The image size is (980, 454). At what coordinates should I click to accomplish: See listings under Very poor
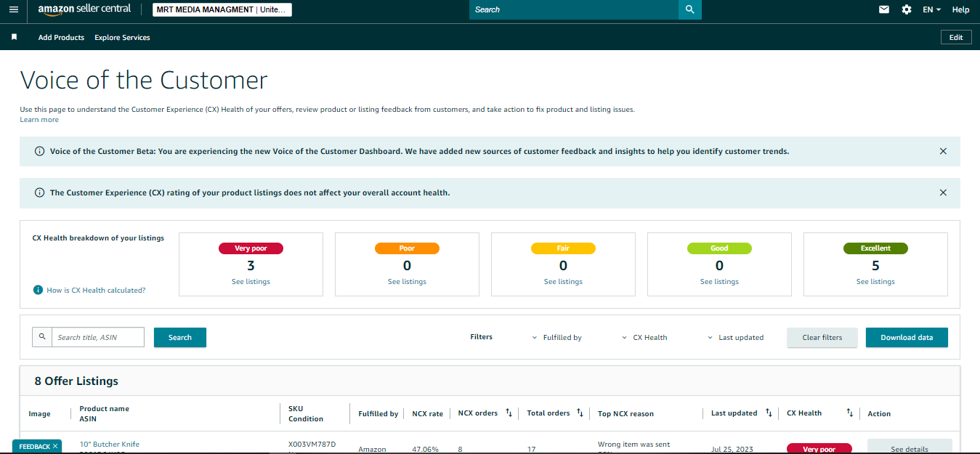tap(251, 282)
